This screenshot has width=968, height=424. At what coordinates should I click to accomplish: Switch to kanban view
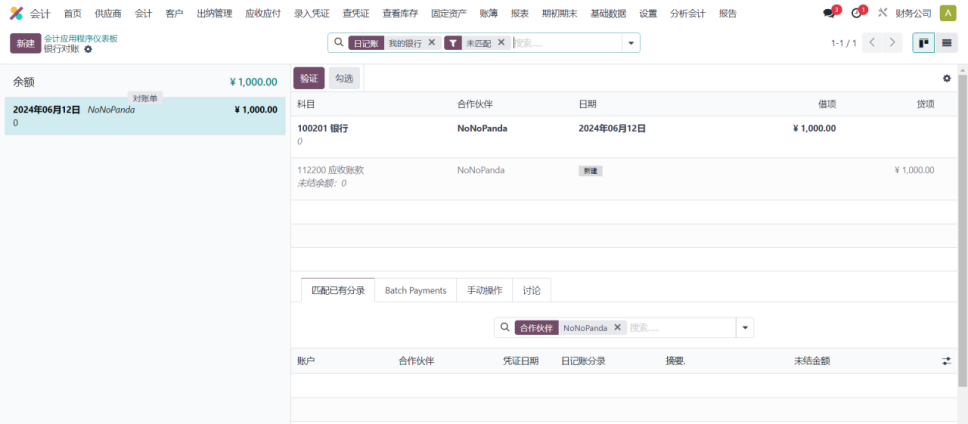coord(923,43)
